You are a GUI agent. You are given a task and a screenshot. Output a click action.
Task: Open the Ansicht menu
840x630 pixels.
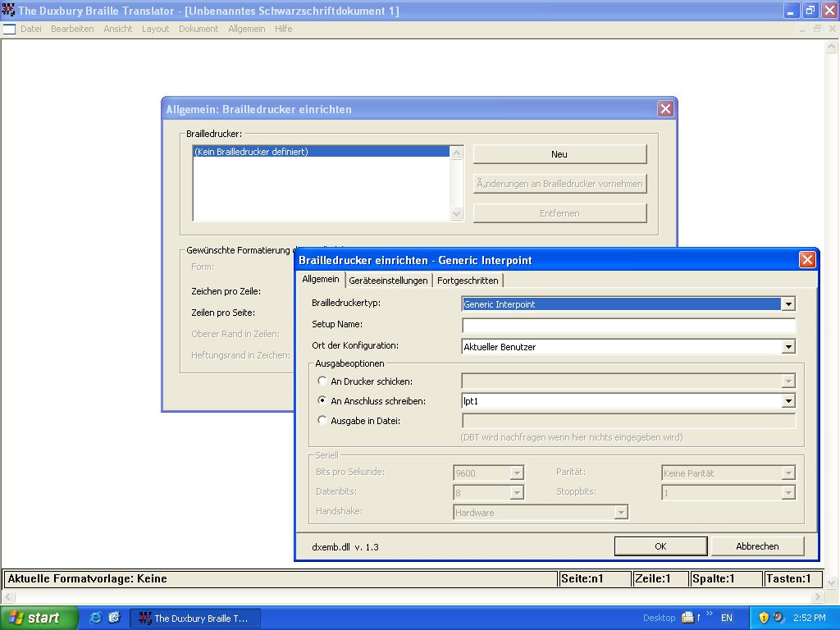118,29
